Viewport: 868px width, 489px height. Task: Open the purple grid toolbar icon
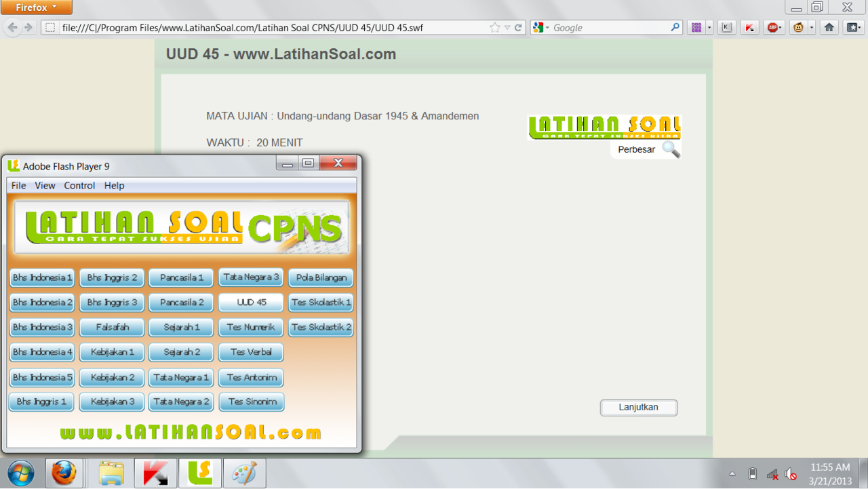tap(696, 28)
